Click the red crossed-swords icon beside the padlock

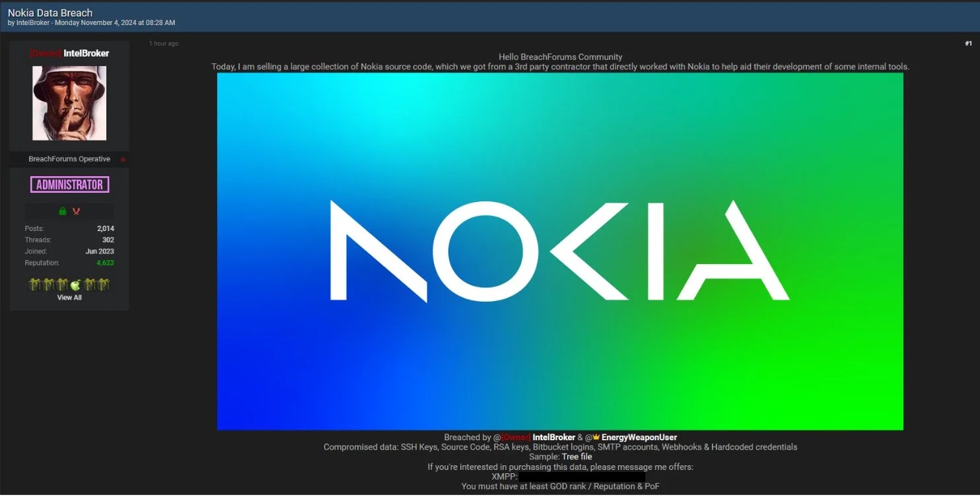point(76,211)
